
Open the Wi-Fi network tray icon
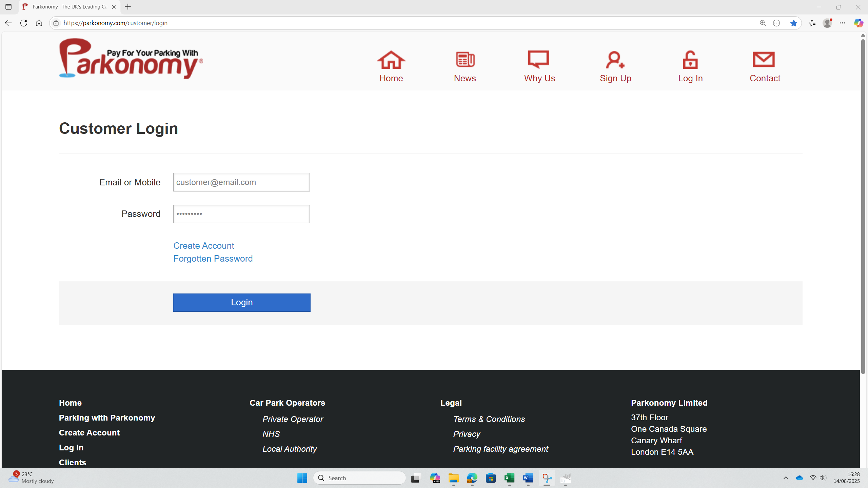coord(813,478)
